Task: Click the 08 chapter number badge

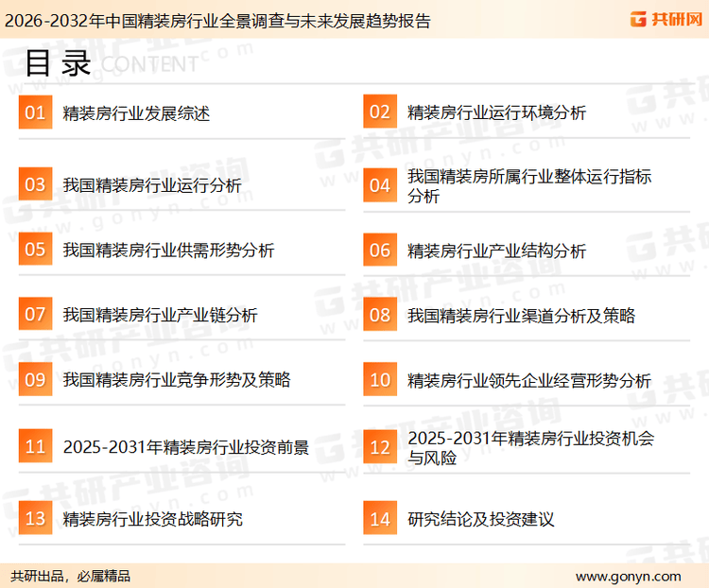Action: (x=380, y=315)
